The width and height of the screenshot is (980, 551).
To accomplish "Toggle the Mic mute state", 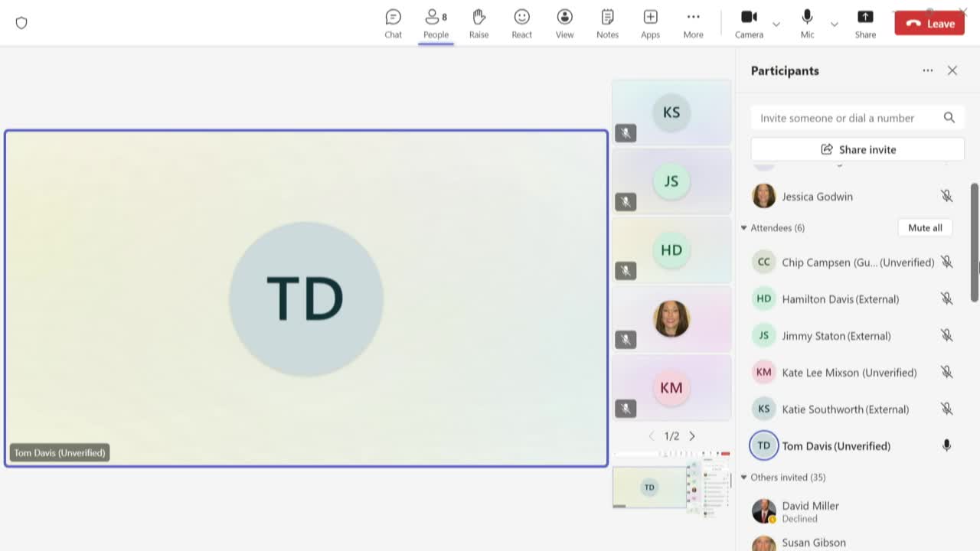I will click(x=807, y=24).
